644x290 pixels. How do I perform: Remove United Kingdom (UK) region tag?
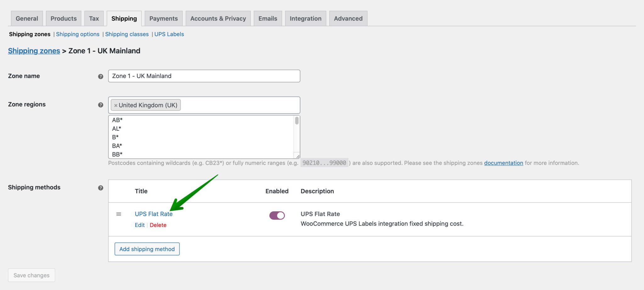(116, 105)
